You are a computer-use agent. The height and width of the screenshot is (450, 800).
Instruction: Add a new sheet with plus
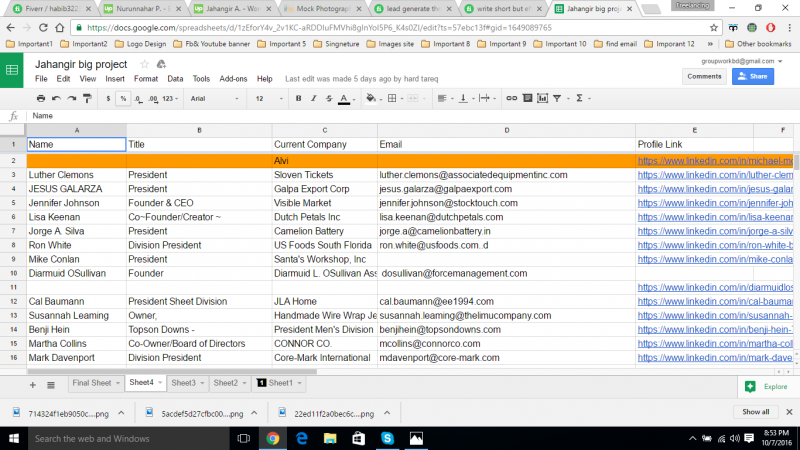click(33, 385)
